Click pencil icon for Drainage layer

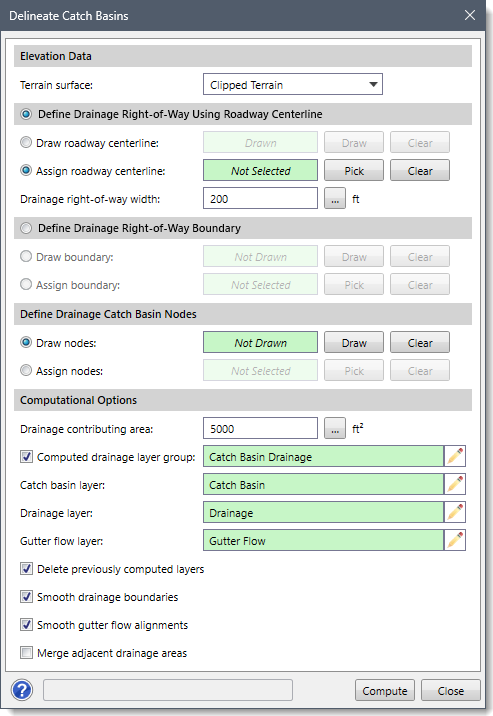(455, 512)
